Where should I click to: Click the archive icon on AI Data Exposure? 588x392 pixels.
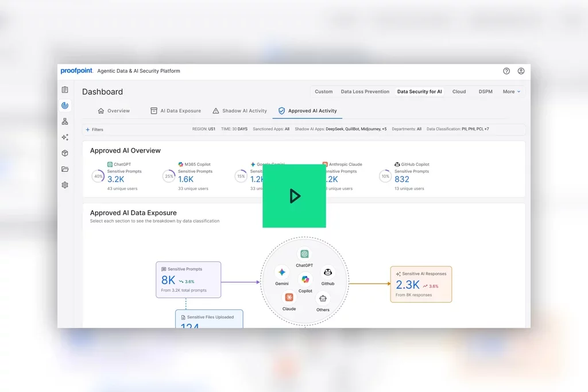pos(154,111)
